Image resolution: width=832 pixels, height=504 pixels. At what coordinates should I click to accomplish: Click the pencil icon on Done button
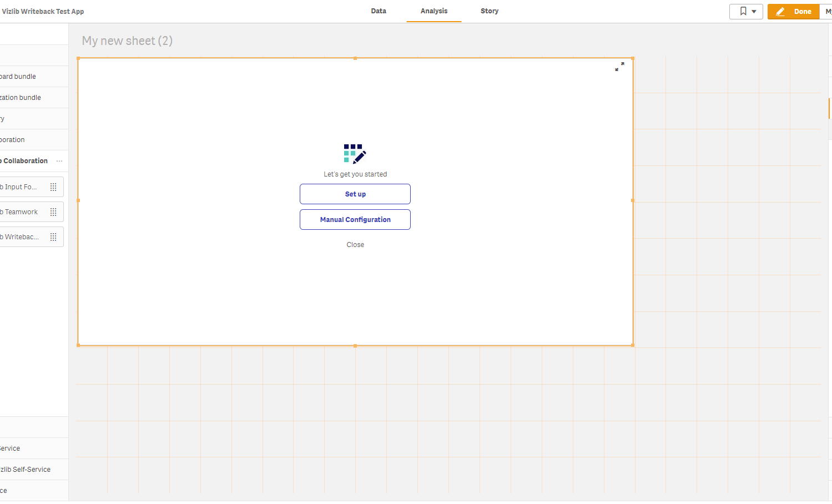click(x=780, y=12)
